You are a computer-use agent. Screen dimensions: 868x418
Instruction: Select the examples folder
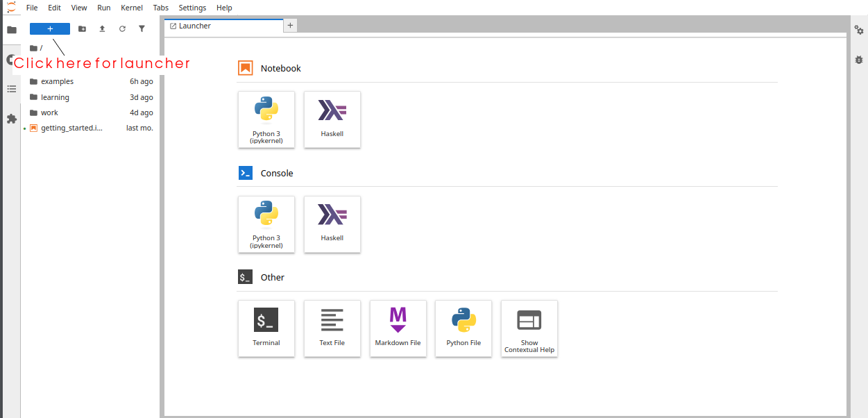(90, 81)
